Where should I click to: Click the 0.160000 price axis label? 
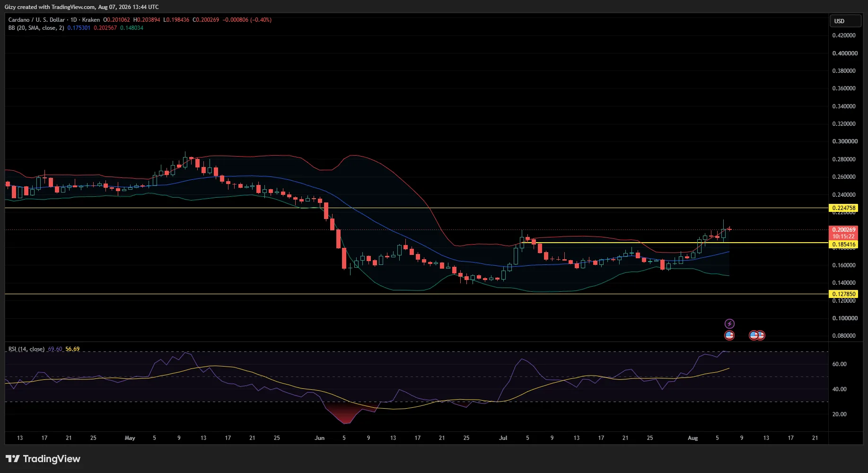pos(844,265)
